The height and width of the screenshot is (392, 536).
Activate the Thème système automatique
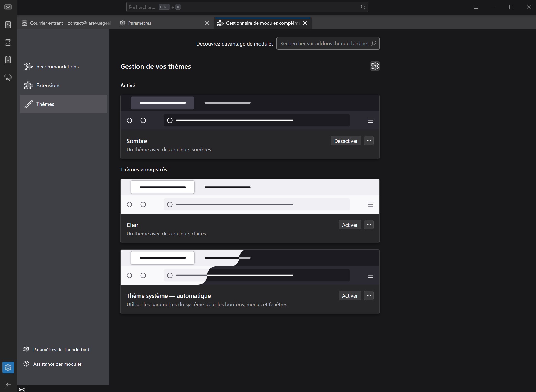point(349,295)
